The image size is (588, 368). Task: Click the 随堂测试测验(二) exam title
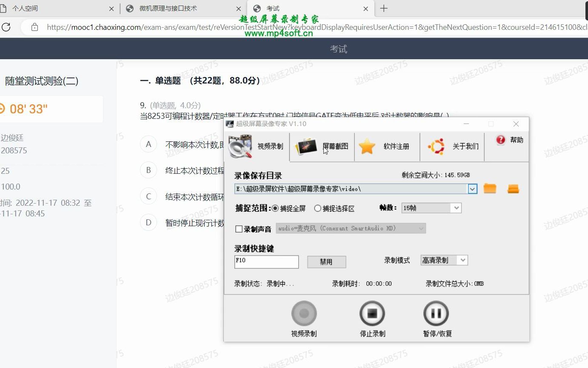click(x=42, y=81)
